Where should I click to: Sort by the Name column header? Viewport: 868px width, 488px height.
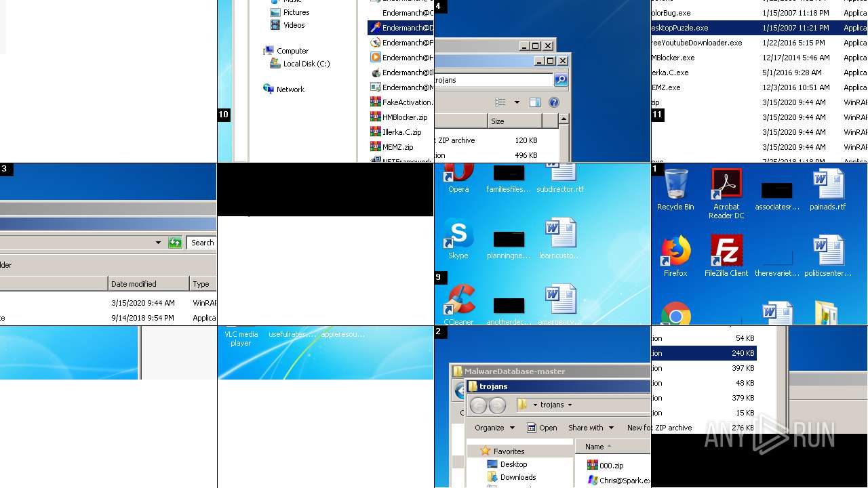[614, 447]
